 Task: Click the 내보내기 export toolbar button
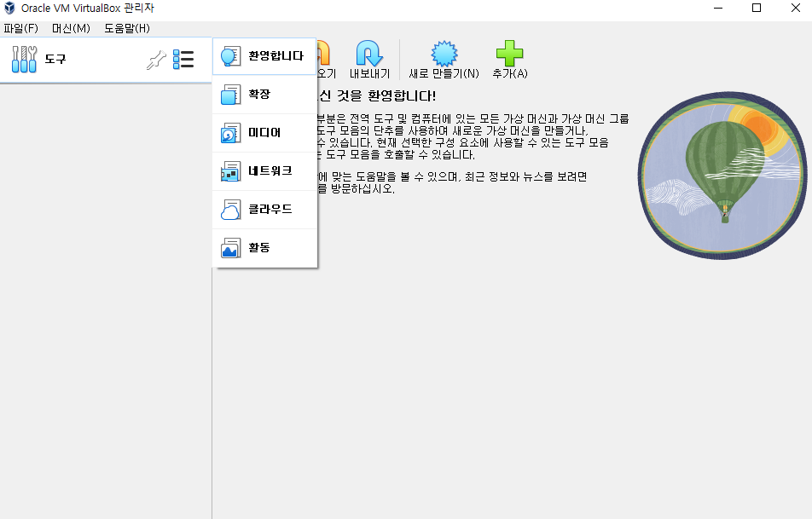[x=369, y=60]
